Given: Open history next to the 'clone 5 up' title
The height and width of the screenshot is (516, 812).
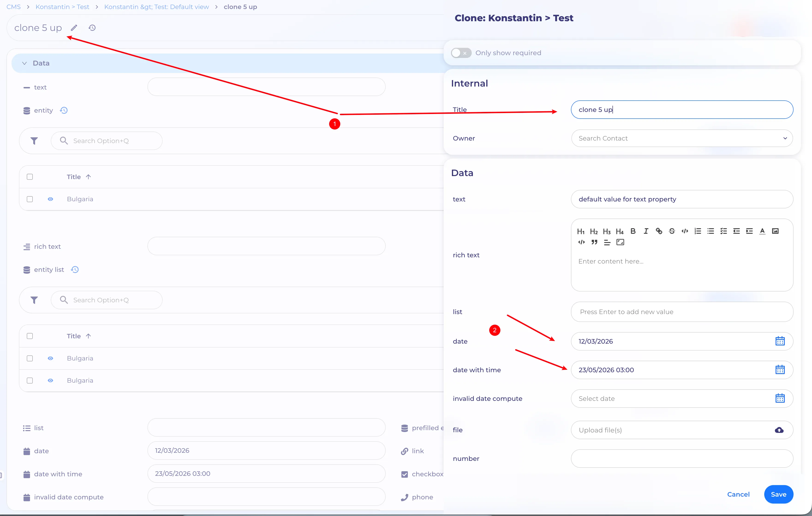Looking at the screenshot, I should tap(92, 28).
